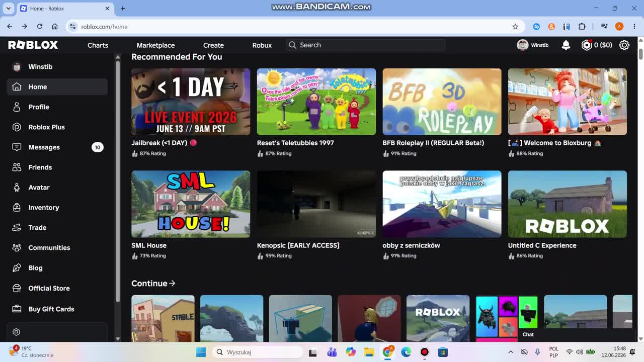
Task: Click Winstib username in sidebar
Action: [x=40, y=67]
